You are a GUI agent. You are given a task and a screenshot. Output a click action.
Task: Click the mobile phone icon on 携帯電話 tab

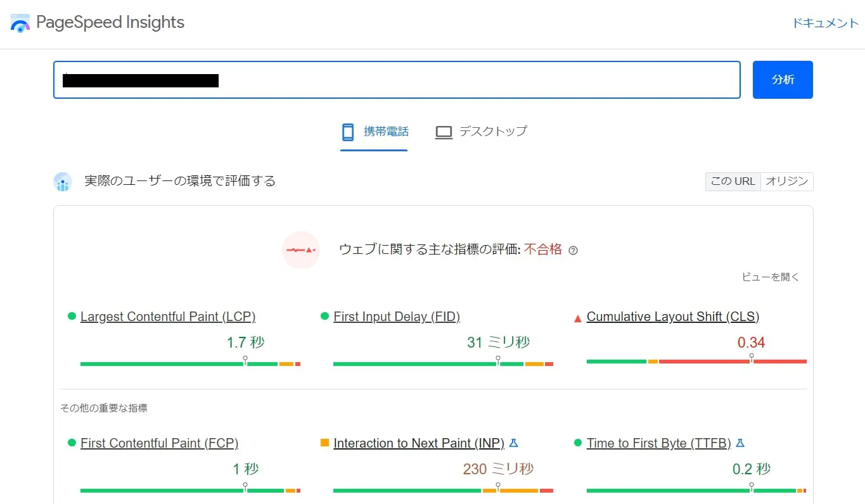(x=347, y=132)
